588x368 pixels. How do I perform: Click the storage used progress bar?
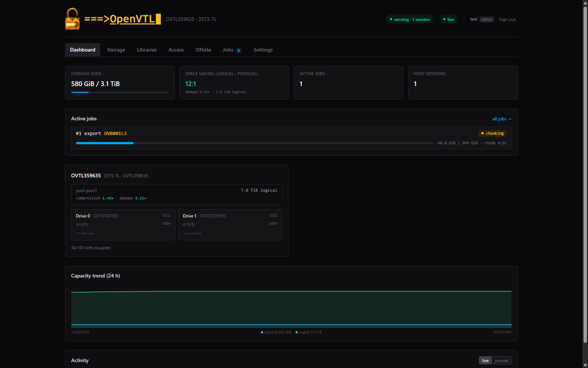click(120, 92)
